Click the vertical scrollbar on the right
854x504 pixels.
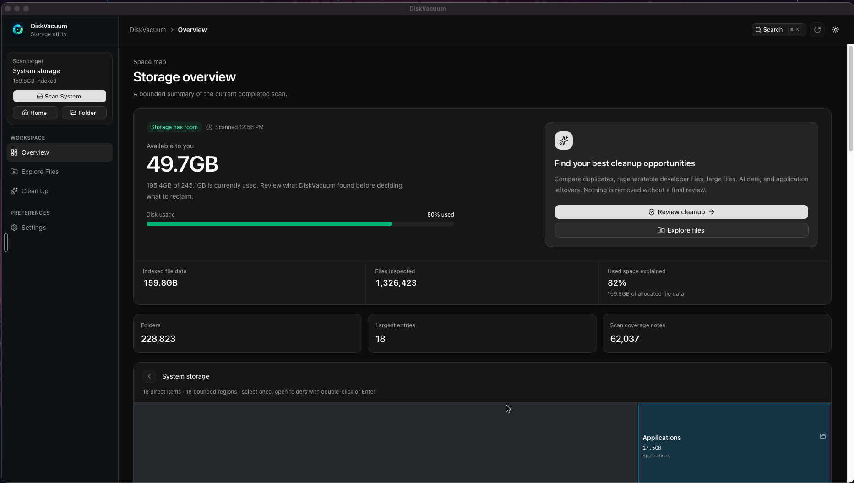(851, 98)
